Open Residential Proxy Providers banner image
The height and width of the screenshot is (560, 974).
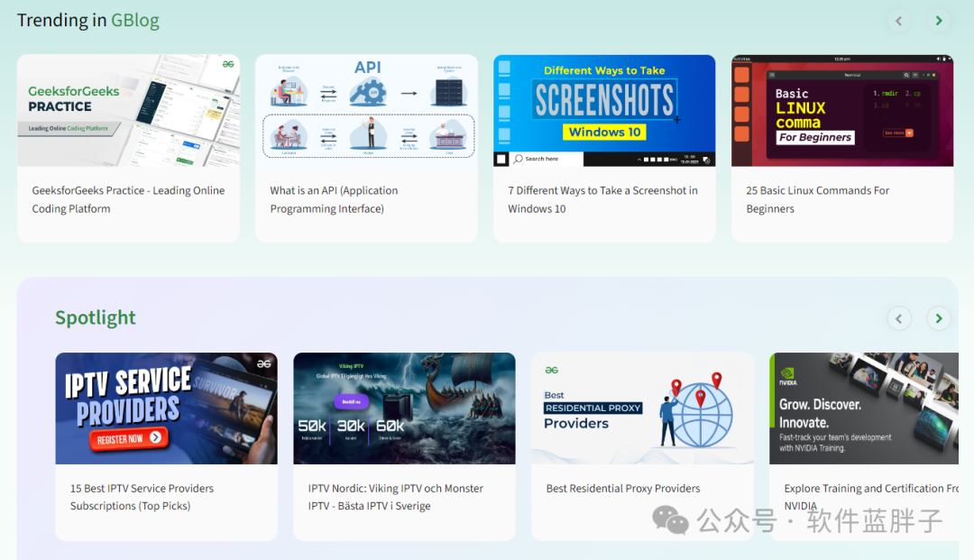coord(642,409)
